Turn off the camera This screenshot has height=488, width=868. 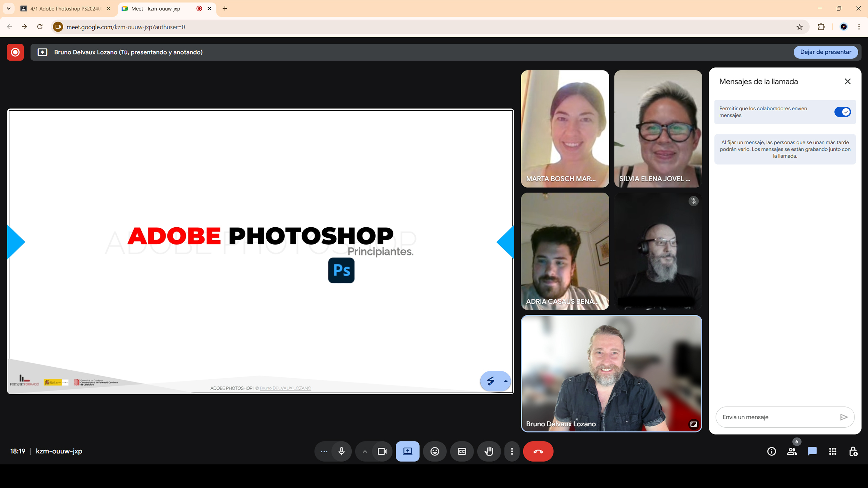coord(382,451)
